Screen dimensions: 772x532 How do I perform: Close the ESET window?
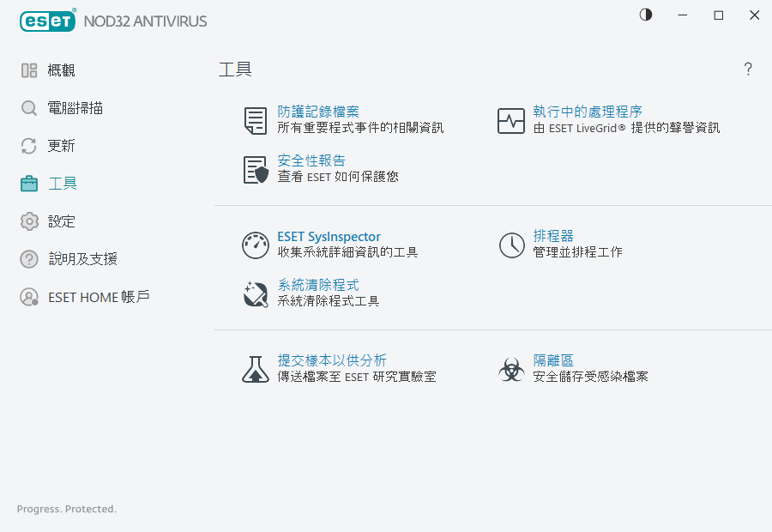pos(754,15)
